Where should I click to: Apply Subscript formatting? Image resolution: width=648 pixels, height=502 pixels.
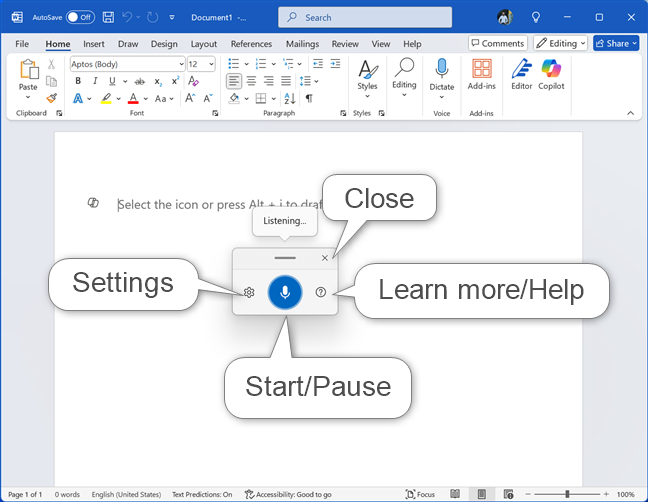(x=158, y=81)
